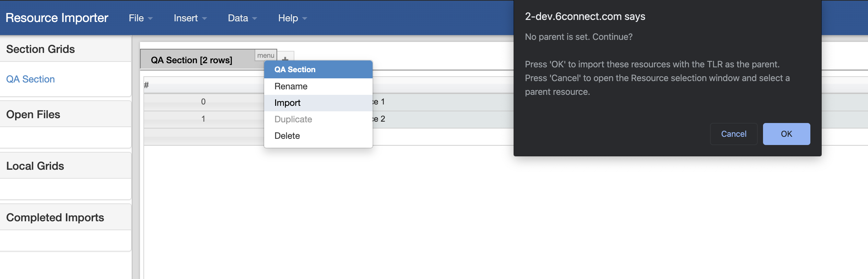868x279 pixels.
Task: Open the Data dropdown menu
Action: tap(242, 18)
